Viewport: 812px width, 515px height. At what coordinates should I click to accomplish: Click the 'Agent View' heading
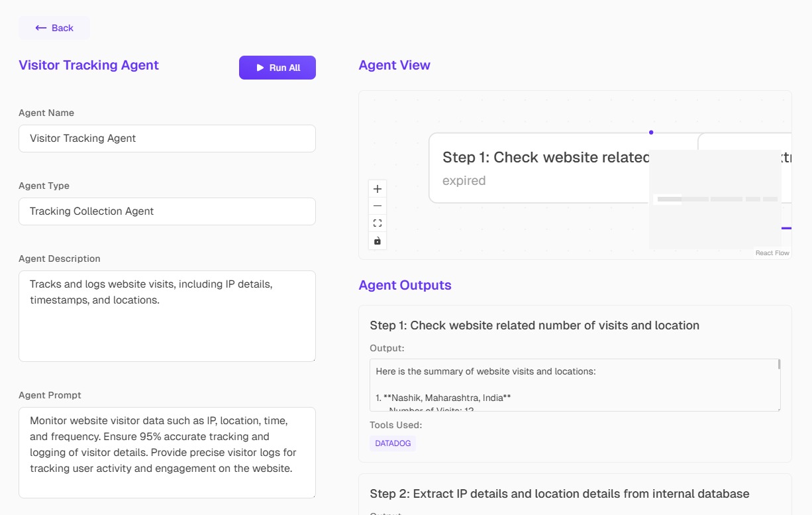(394, 65)
